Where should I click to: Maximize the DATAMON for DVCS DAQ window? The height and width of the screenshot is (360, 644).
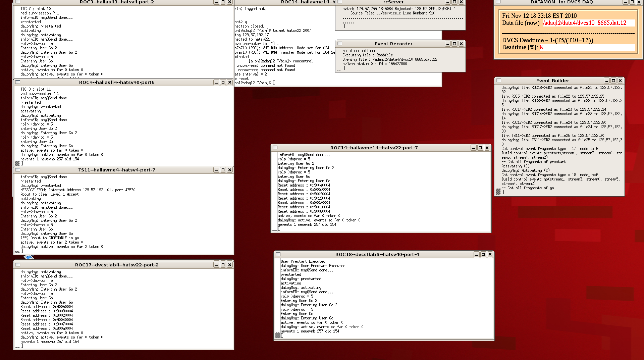[x=632, y=2]
